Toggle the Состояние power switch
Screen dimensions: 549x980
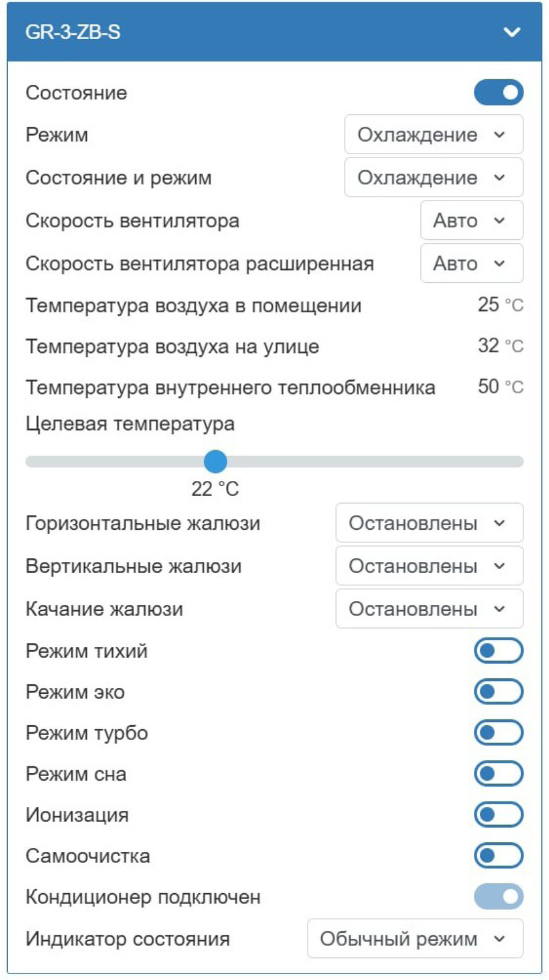pyautogui.click(x=499, y=92)
